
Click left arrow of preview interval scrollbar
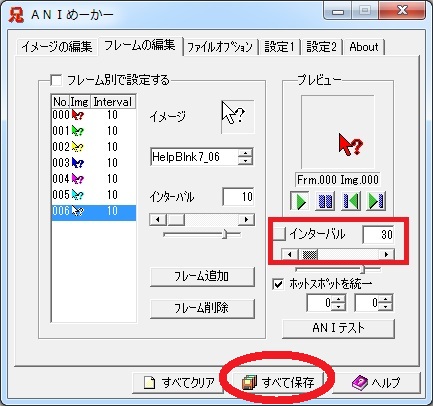point(290,255)
